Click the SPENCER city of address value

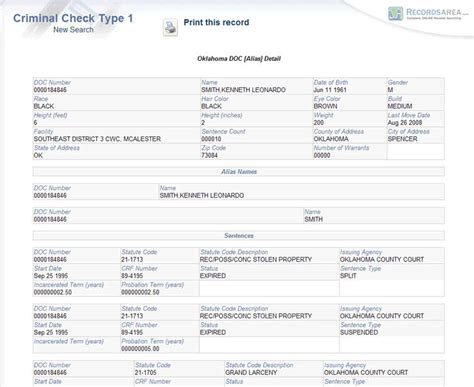click(x=402, y=139)
